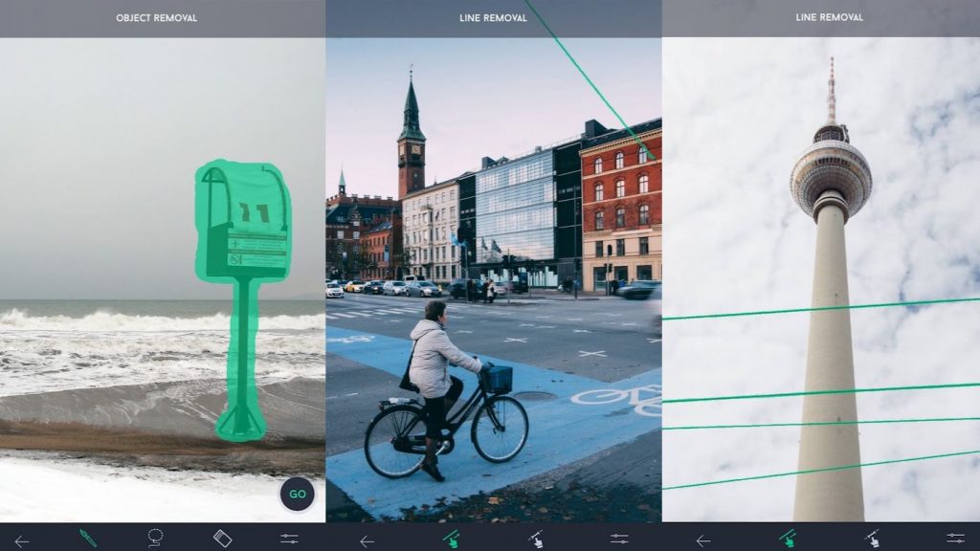
Task: Select the Eraser tool in Object Removal
Action: 222,539
